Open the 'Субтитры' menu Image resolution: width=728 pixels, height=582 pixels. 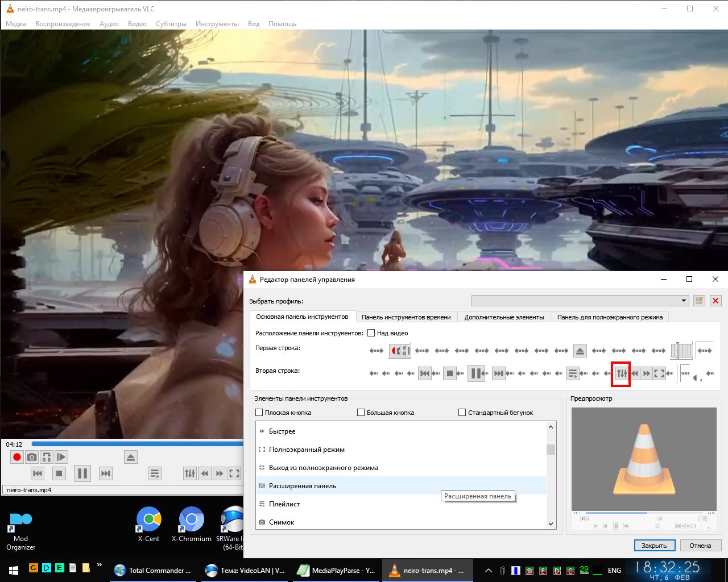(171, 24)
